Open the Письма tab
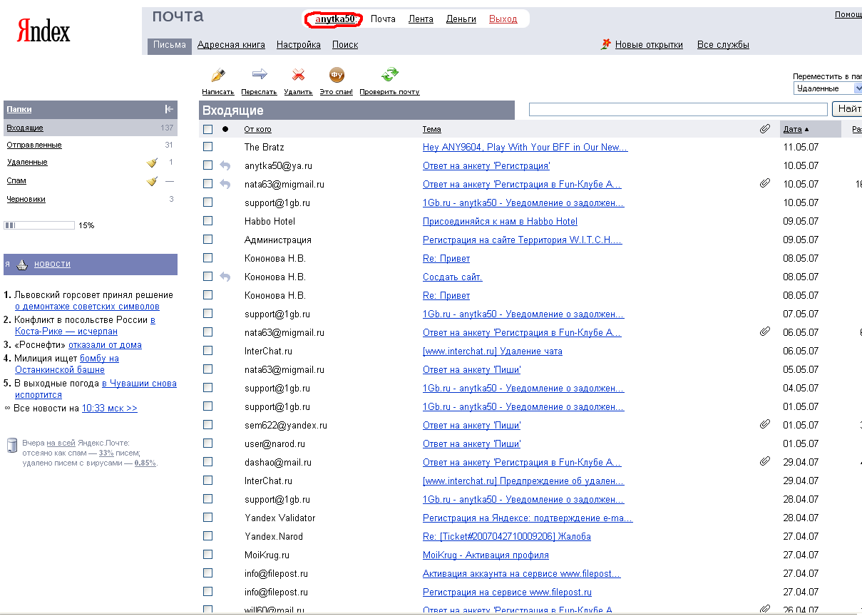This screenshot has height=616, width=862. 170,45
